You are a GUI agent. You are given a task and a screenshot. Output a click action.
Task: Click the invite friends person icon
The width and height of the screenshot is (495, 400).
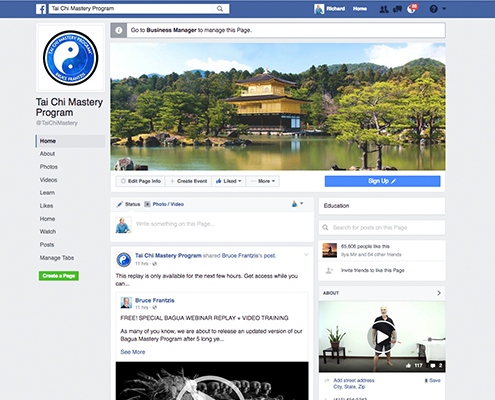coord(329,270)
